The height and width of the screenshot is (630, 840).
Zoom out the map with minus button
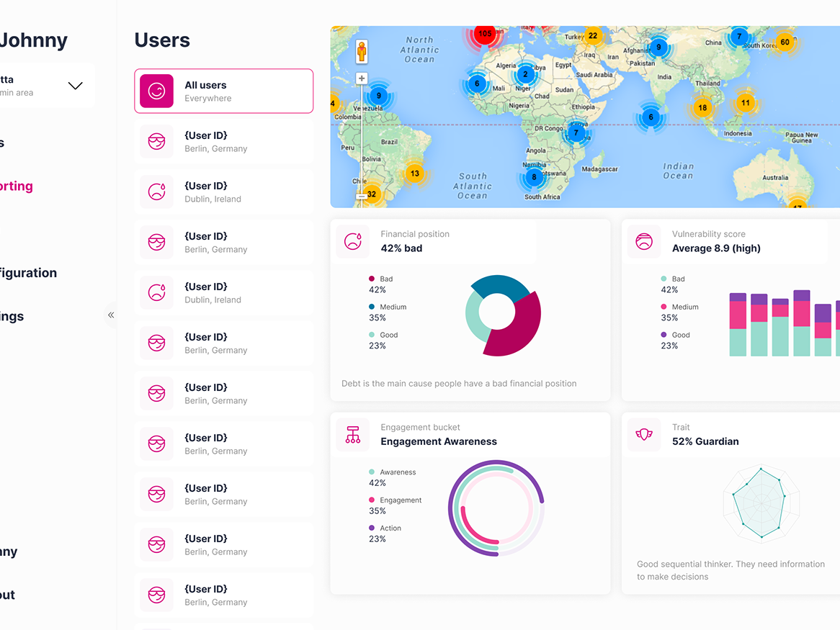click(x=362, y=196)
